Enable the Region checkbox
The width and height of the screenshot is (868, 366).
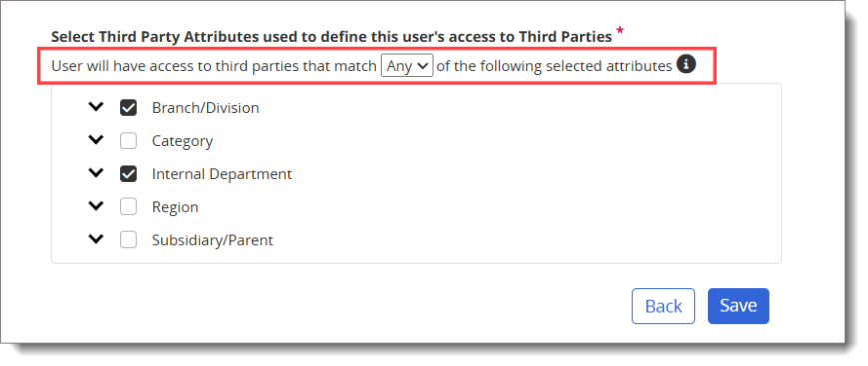point(129,207)
